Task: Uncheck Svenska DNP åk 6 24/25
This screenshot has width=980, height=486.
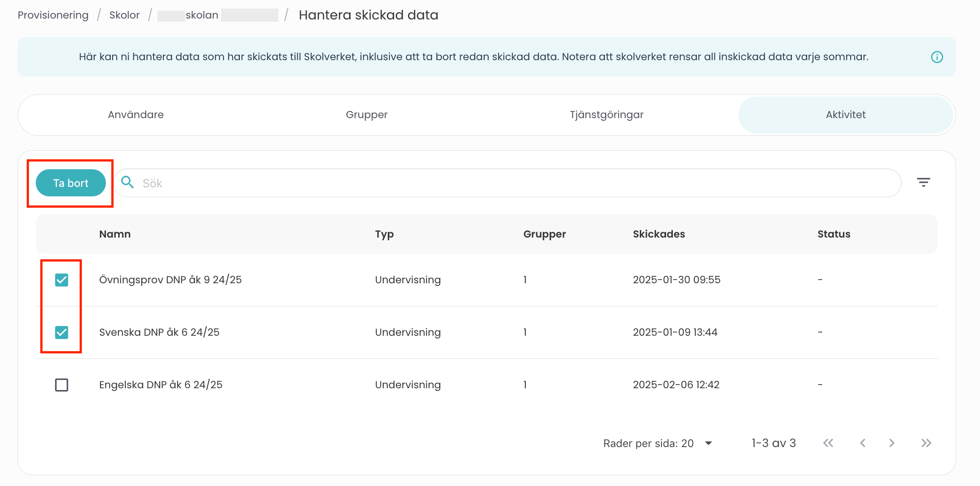Action: [62, 333]
